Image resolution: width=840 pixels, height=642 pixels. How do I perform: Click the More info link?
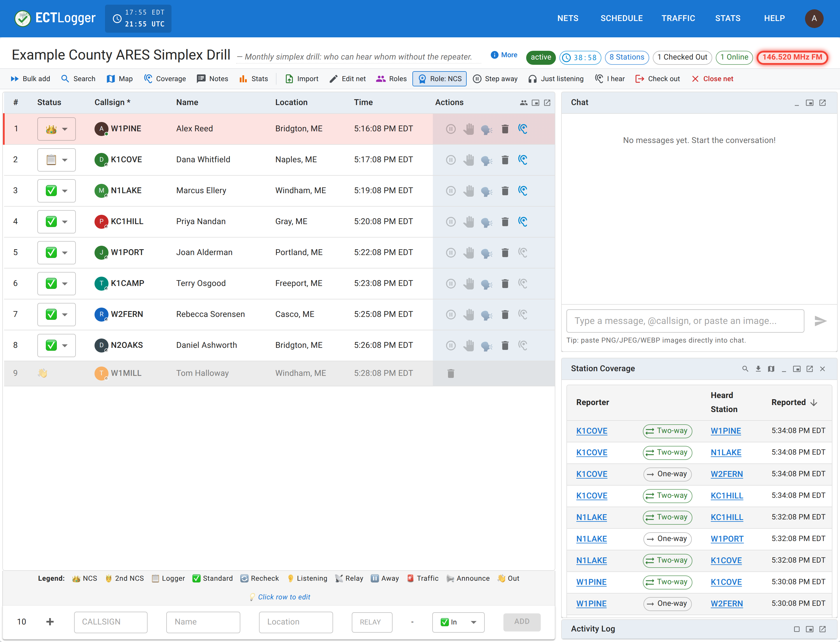click(x=504, y=55)
